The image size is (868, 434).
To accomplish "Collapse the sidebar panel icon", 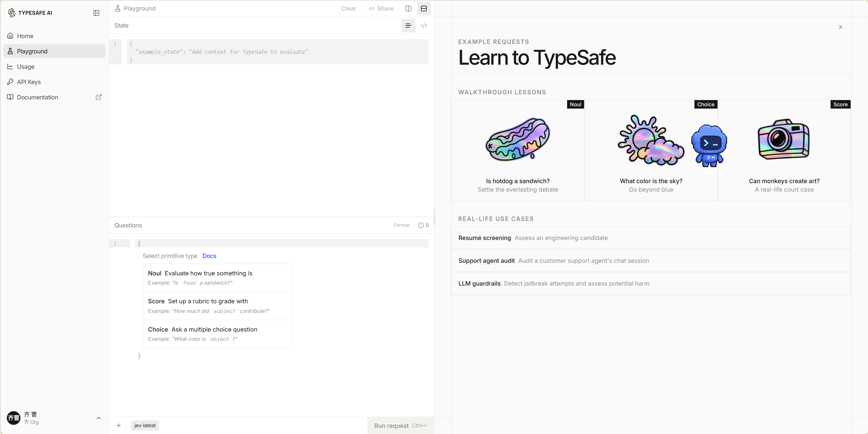I will pyautogui.click(x=96, y=13).
